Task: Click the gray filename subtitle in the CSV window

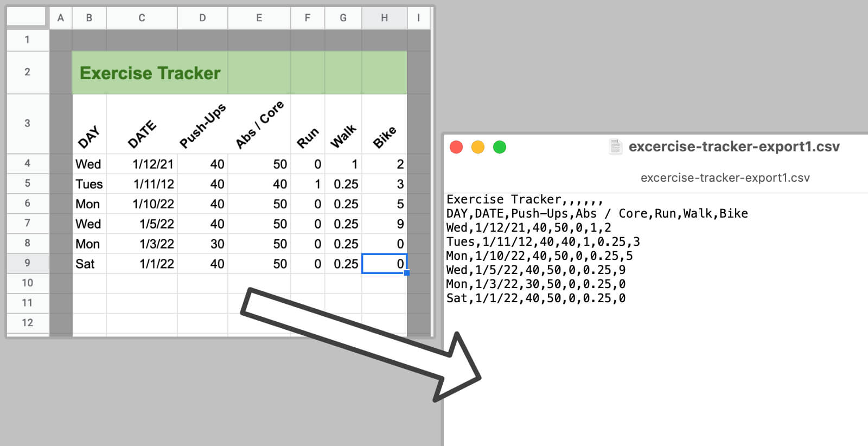Action: coord(725,178)
